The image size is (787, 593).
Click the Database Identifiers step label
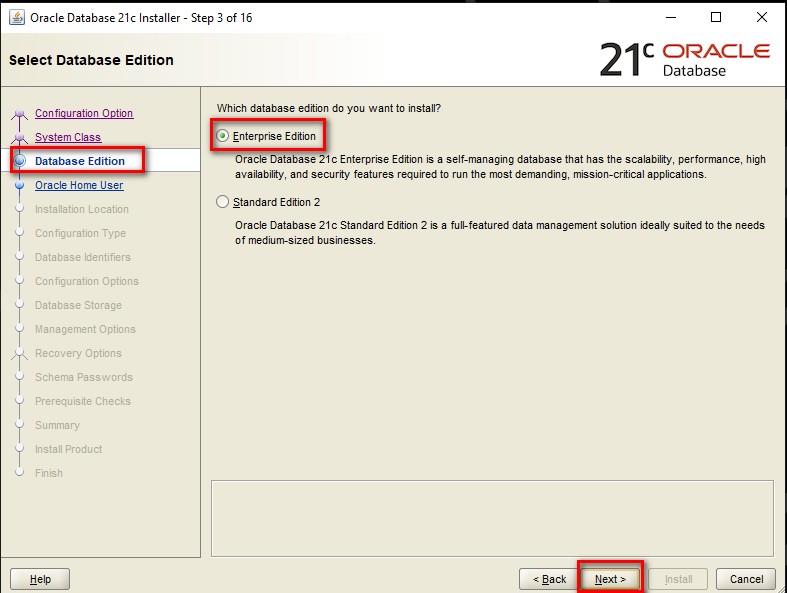[x=83, y=257]
